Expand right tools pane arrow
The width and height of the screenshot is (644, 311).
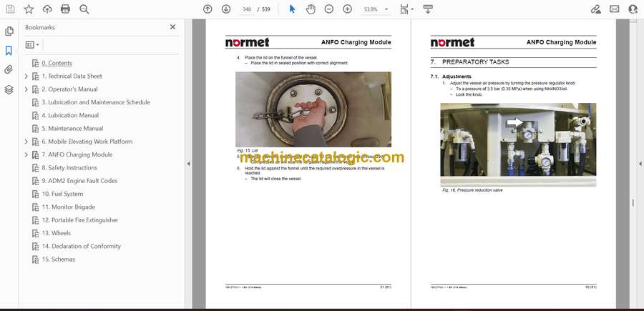pyautogui.click(x=640, y=164)
